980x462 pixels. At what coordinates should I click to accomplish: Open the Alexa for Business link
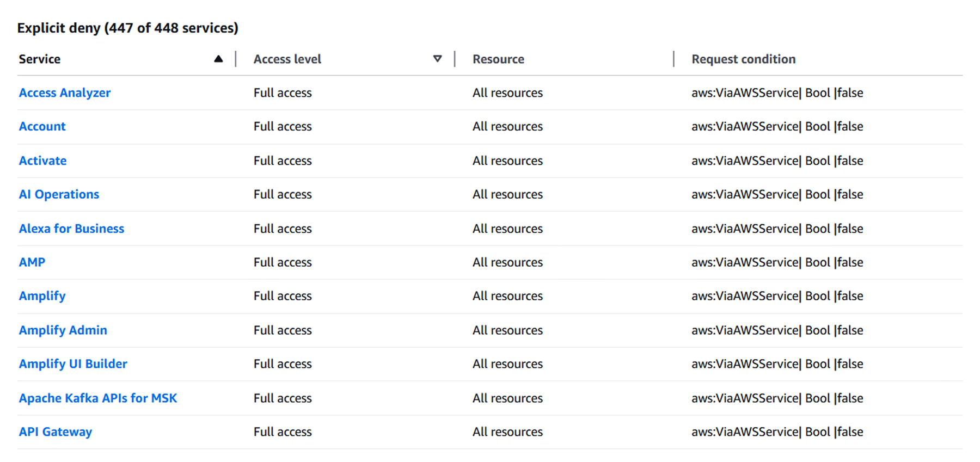tap(72, 229)
